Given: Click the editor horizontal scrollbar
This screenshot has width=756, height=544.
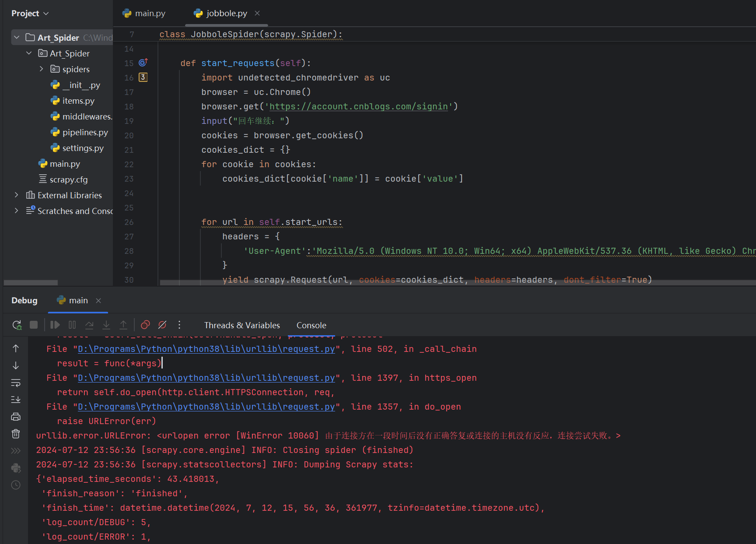Looking at the screenshot, I should pos(458,283).
